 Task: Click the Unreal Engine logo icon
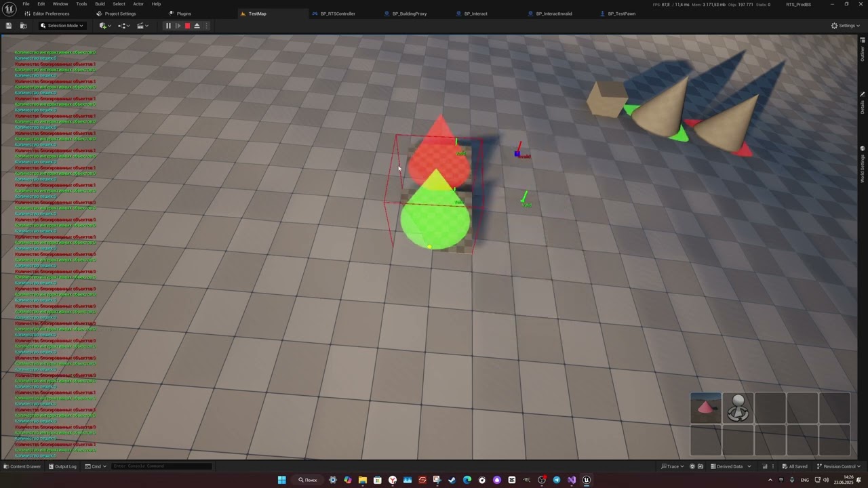9,9
